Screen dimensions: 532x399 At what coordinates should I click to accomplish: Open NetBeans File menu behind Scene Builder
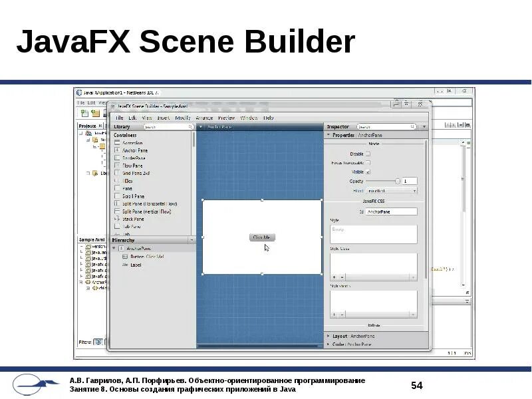coord(80,102)
